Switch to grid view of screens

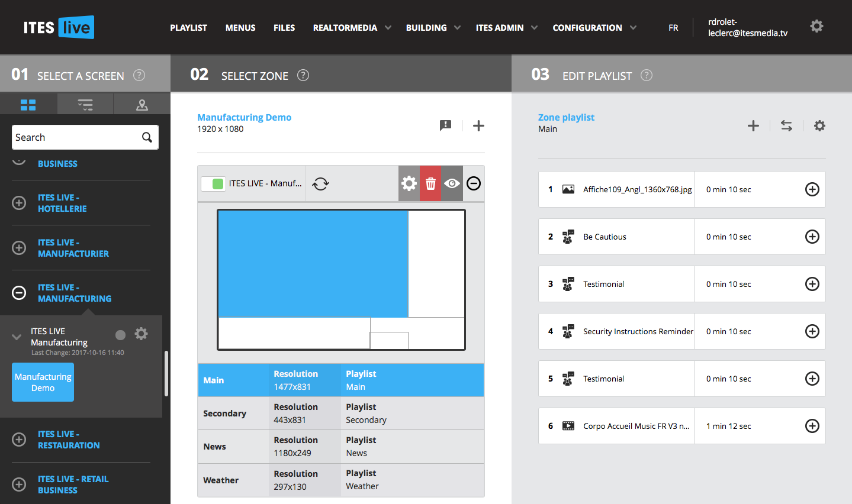point(28,105)
